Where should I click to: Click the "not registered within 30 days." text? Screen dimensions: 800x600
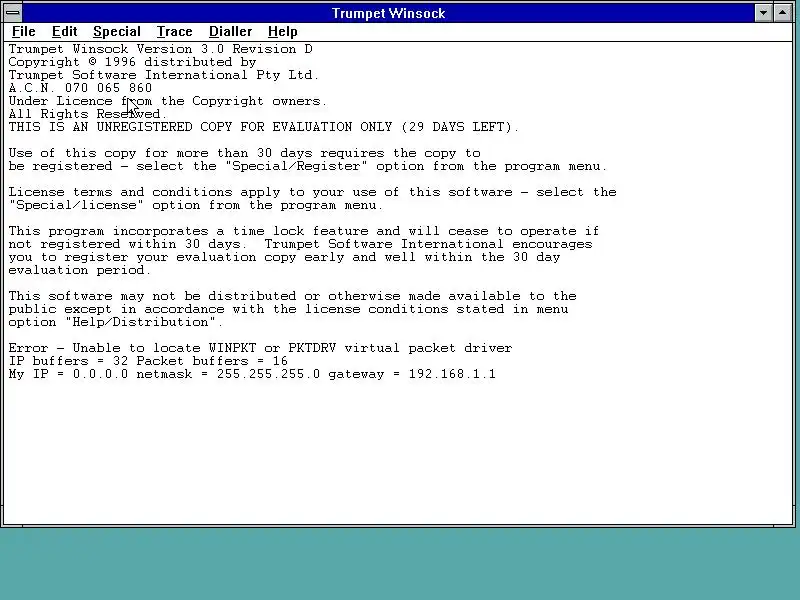(x=128, y=244)
